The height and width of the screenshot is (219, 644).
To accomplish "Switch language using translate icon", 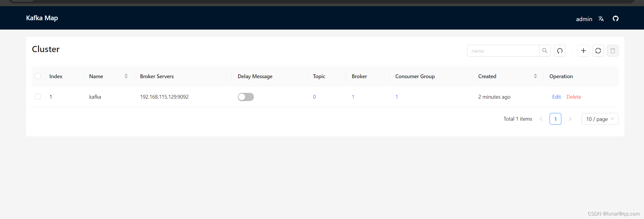I will (601, 19).
